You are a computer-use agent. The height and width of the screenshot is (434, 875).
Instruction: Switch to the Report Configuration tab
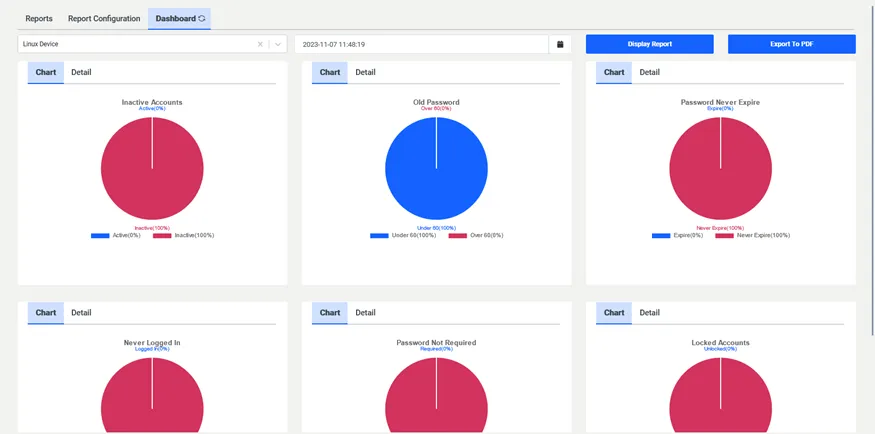[104, 18]
